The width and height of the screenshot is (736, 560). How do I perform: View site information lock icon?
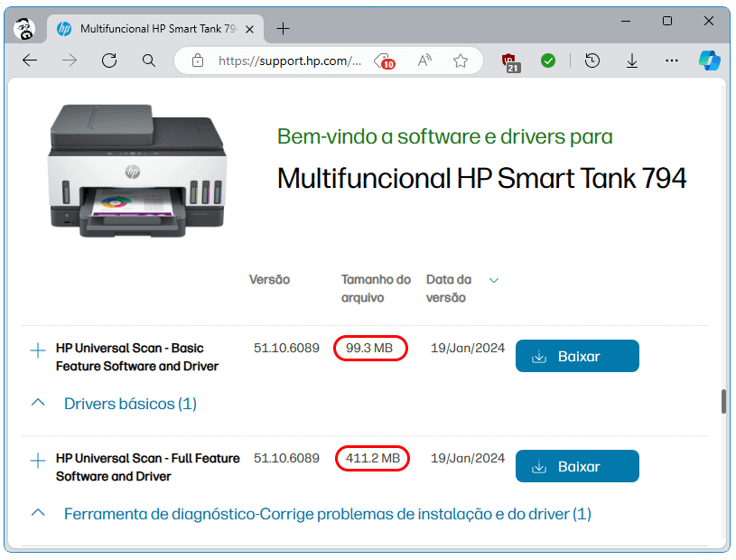pos(198,61)
